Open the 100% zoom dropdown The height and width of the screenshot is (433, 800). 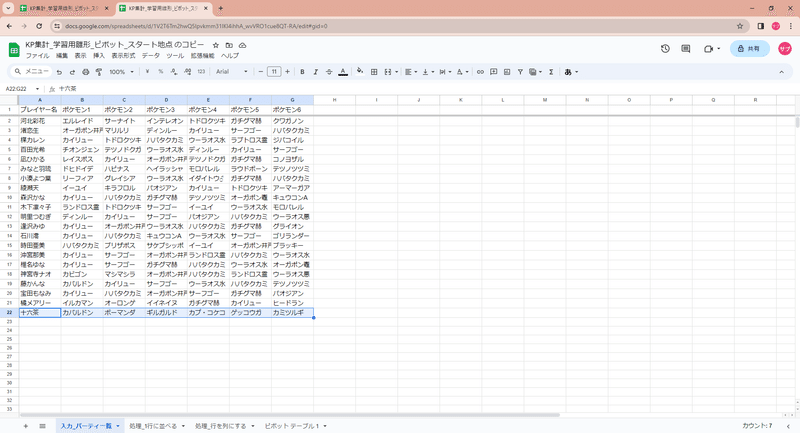(x=121, y=72)
